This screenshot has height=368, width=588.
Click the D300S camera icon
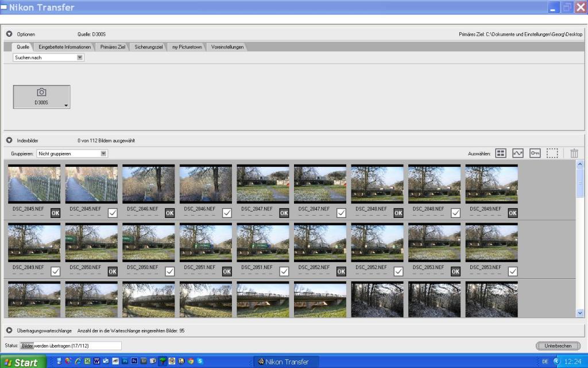(x=41, y=92)
